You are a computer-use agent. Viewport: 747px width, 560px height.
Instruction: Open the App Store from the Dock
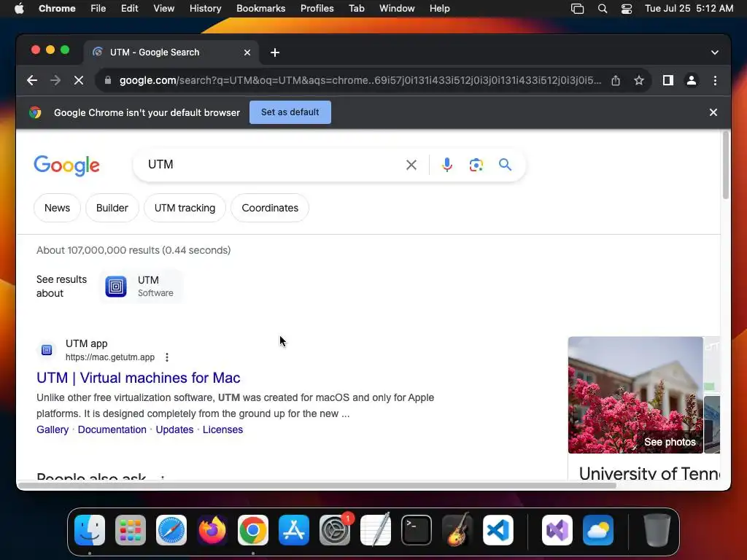pyautogui.click(x=294, y=530)
